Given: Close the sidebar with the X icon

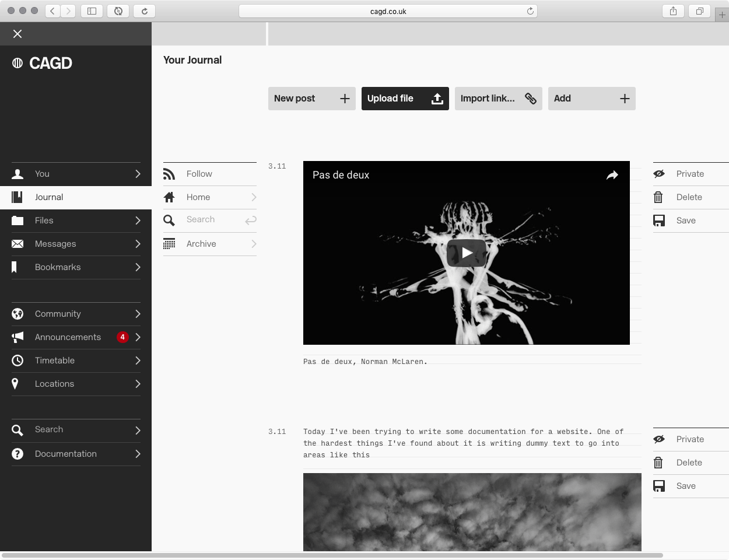Looking at the screenshot, I should [17, 34].
